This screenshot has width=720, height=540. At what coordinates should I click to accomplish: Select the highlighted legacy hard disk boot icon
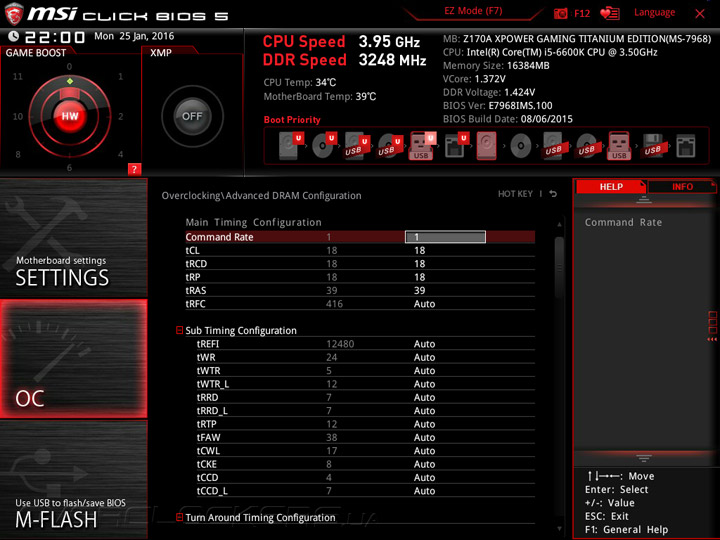point(486,146)
